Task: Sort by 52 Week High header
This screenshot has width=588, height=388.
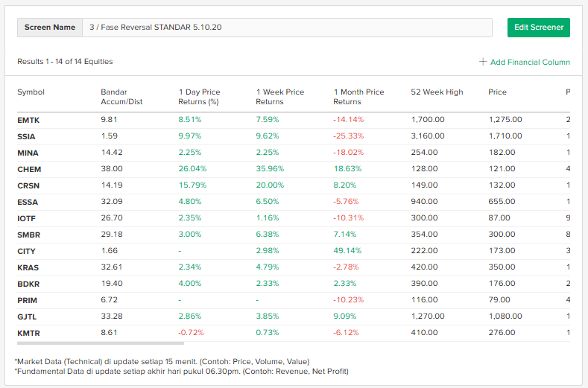Action: (437, 92)
